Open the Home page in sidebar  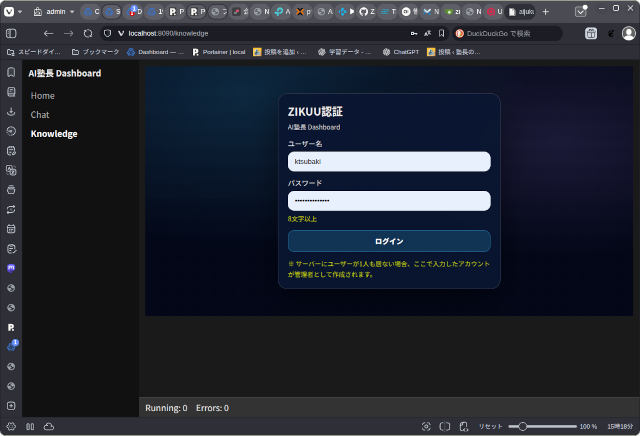point(43,96)
